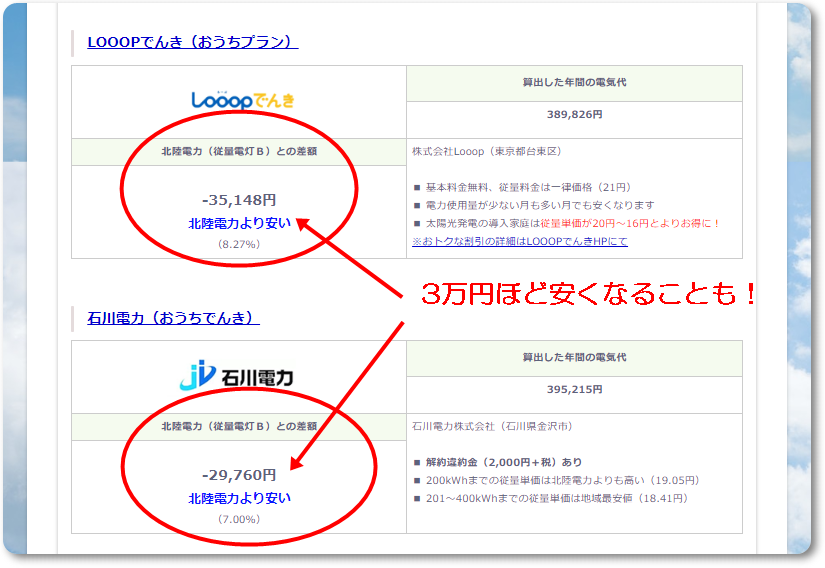Select the 395,215円 annual cost value

point(574,389)
